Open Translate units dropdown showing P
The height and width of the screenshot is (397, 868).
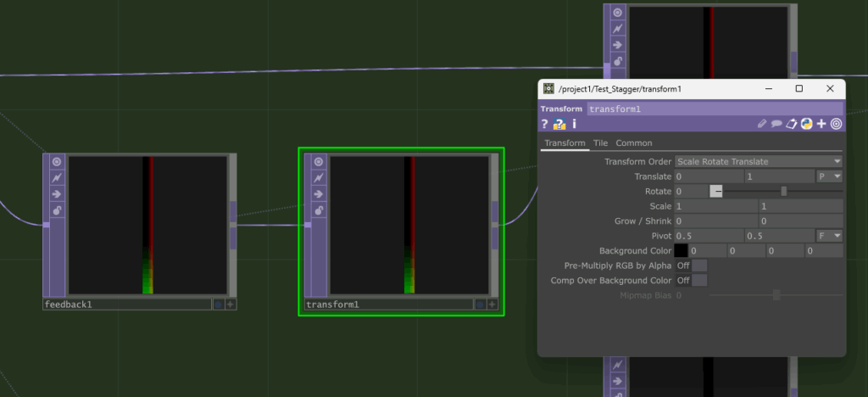pos(829,176)
